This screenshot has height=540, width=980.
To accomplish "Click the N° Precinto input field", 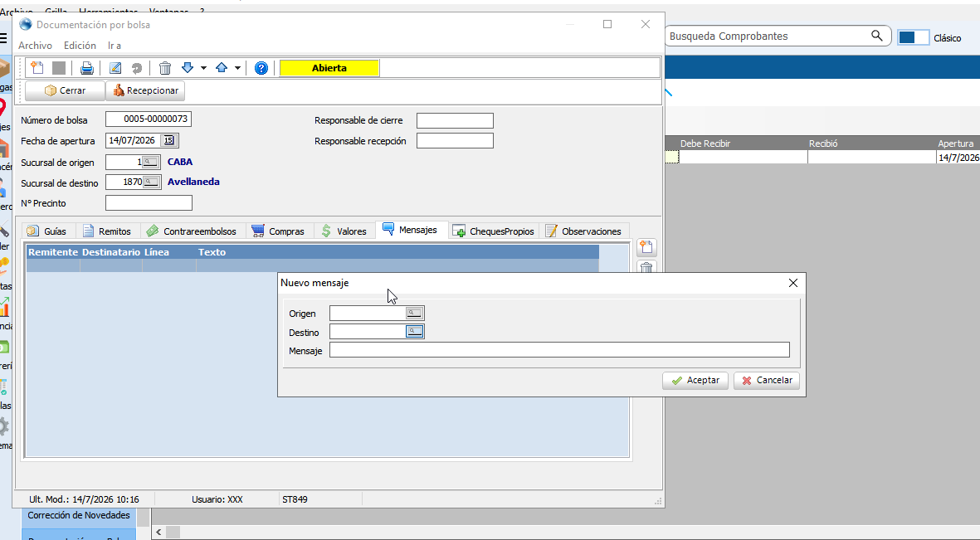I will coord(149,203).
